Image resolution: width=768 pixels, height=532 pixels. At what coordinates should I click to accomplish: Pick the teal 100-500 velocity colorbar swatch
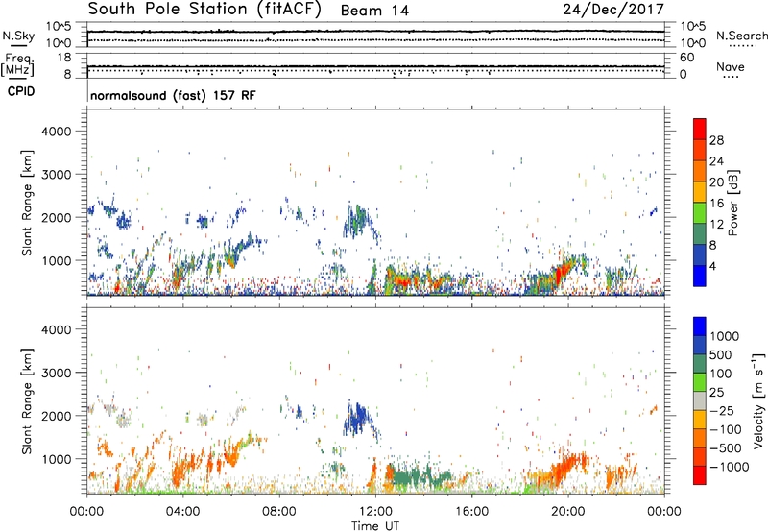coord(700,364)
